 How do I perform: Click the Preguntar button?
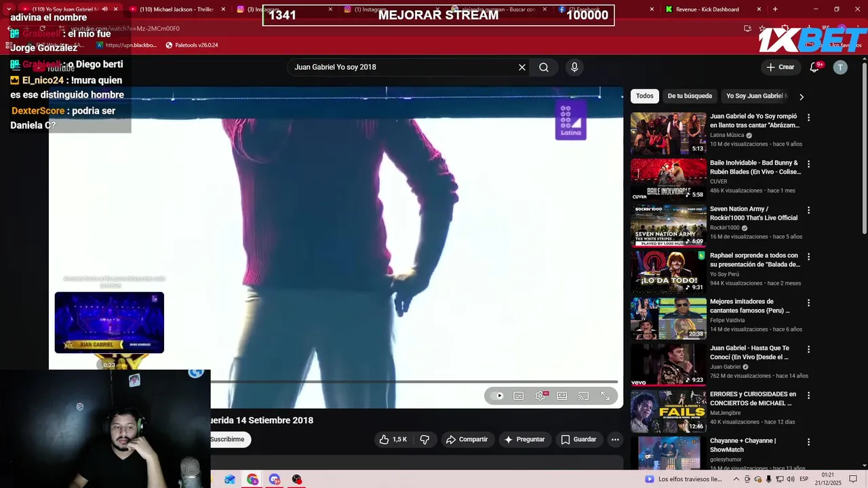pyautogui.click(x=524, y=439)
